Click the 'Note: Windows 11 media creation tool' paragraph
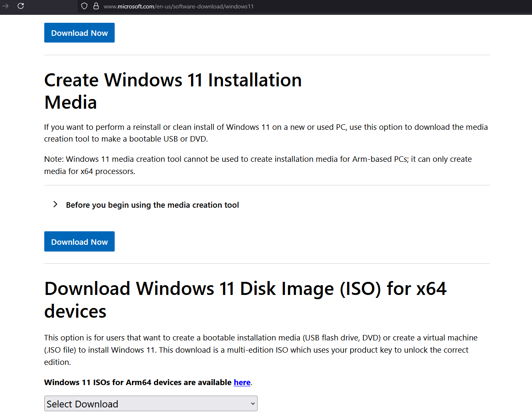The image size is (532, 415). pyautogui.click(x=258, y=165)
